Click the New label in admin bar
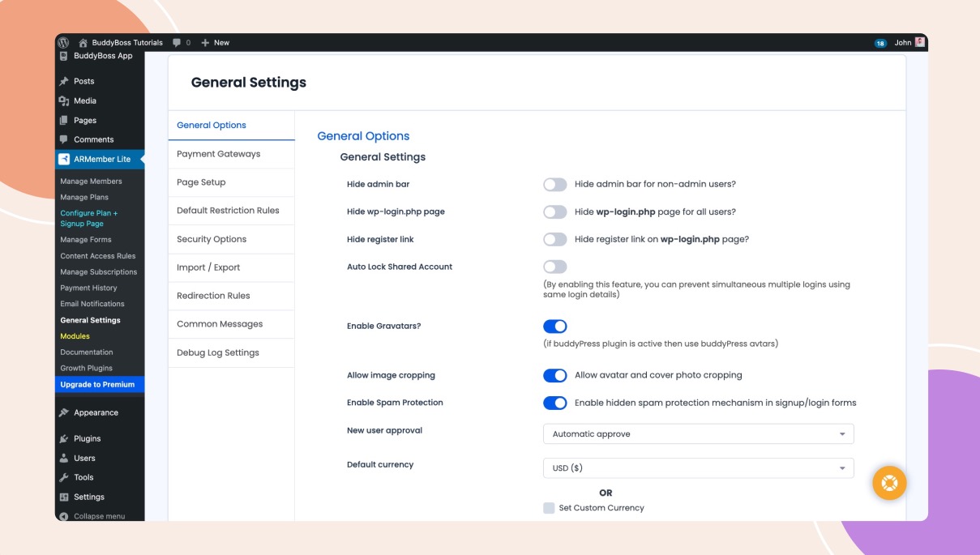The height and width of the screenshot is (555, 980). tap(221, 43)
